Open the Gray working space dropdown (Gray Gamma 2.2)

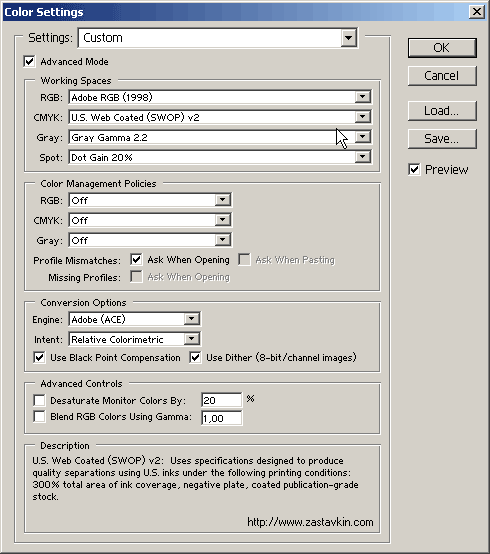tap(220, 137)
